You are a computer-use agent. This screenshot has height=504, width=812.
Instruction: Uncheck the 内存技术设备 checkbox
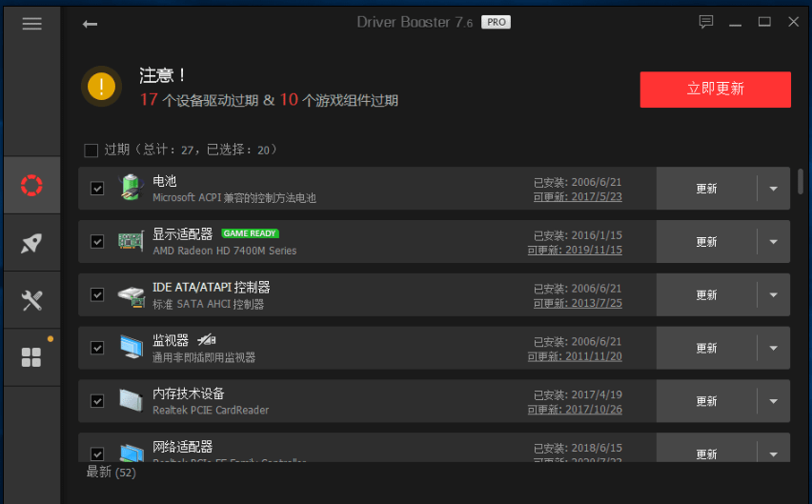[97, 401]
